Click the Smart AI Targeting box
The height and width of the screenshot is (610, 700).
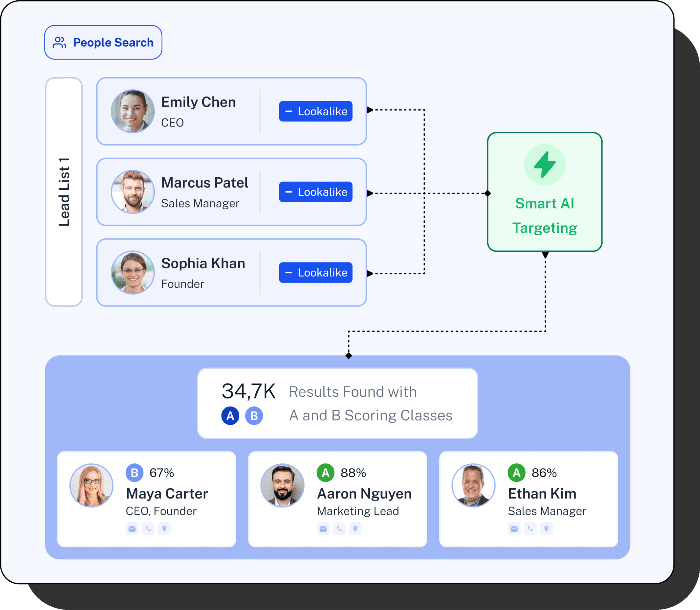(544, 193)
